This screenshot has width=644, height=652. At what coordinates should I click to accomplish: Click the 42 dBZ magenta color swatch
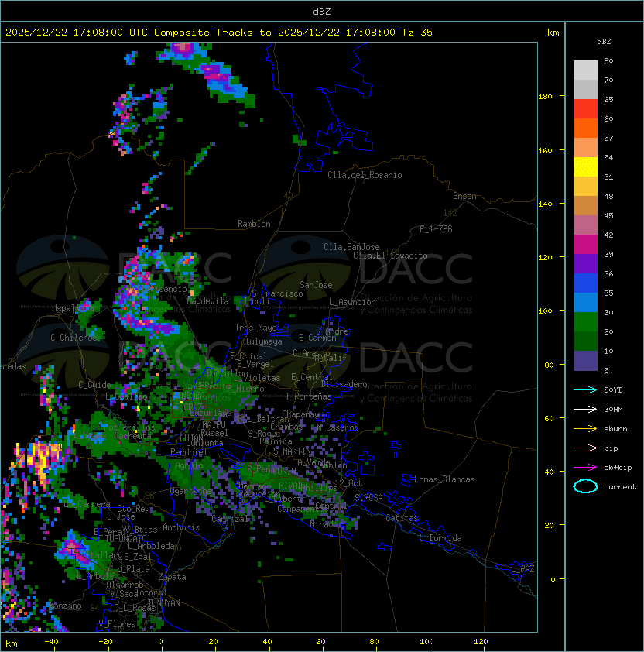pos(585,244)
